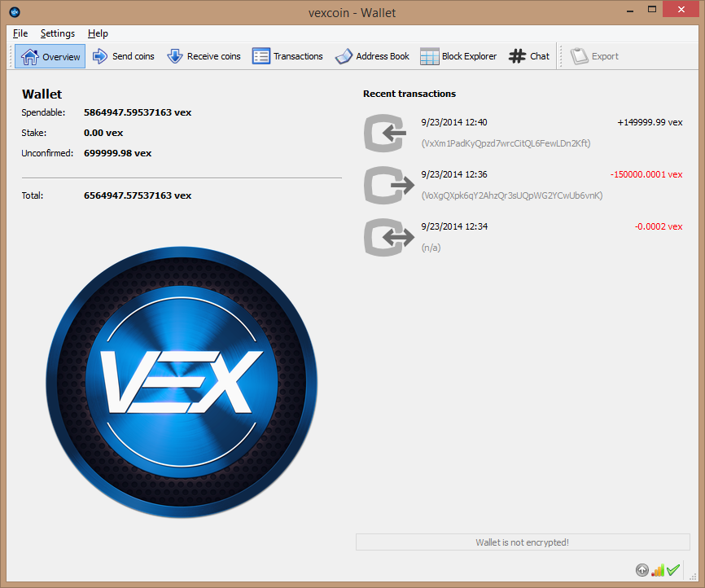Click the Recent transactions heading
Viewport: 705px width, 588px height.
pos(409,94)
